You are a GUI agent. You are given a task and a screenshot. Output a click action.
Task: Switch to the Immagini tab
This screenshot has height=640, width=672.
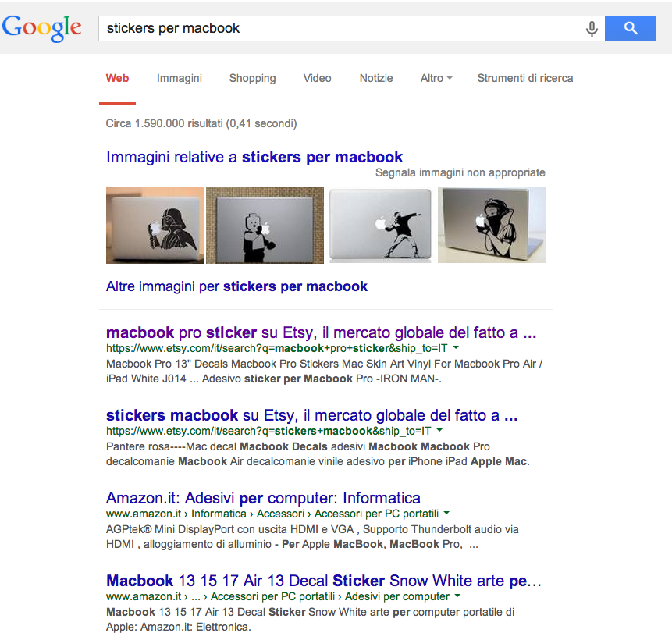(x=180, y=78)
